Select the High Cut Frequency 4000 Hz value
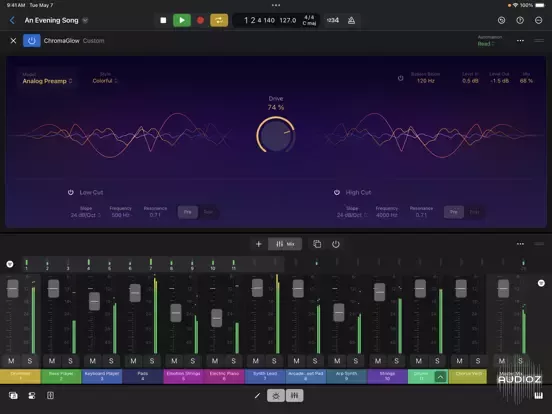This screenshot has width=552, height=414. pyautogui.click(x=387, y=215)
